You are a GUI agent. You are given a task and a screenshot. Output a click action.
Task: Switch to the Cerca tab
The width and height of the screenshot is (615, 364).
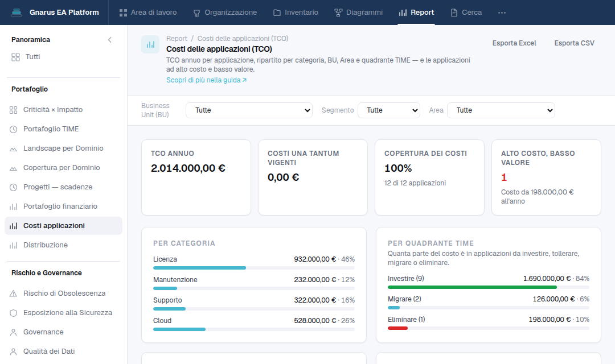[x=466, y=13]
